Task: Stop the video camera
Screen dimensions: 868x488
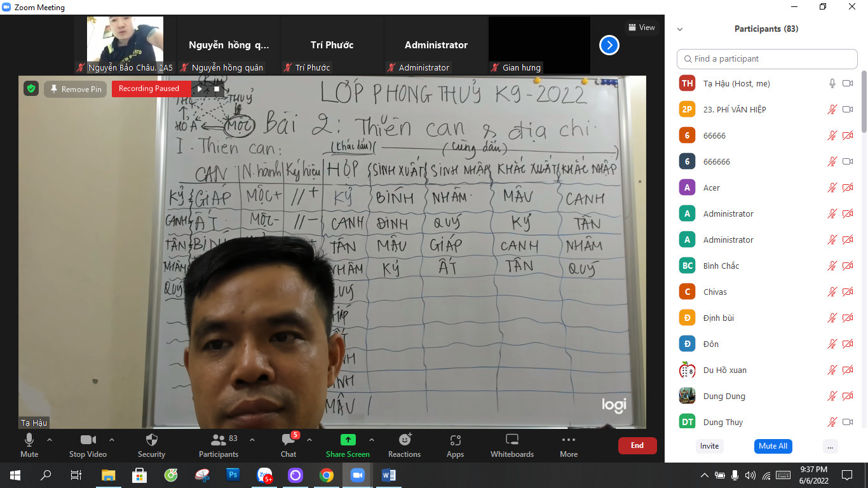Action: pyautogui.click(x=88, y=445)
